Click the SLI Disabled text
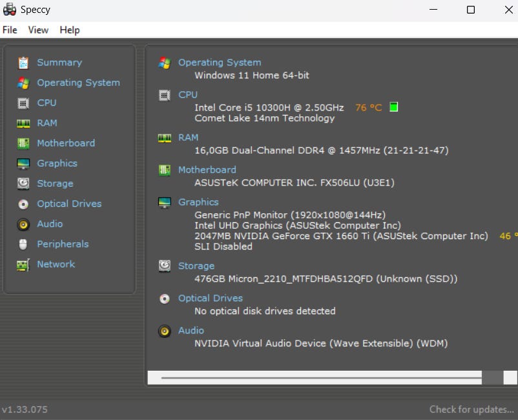This screenshot has width=518, height=420. pos(223,247)
